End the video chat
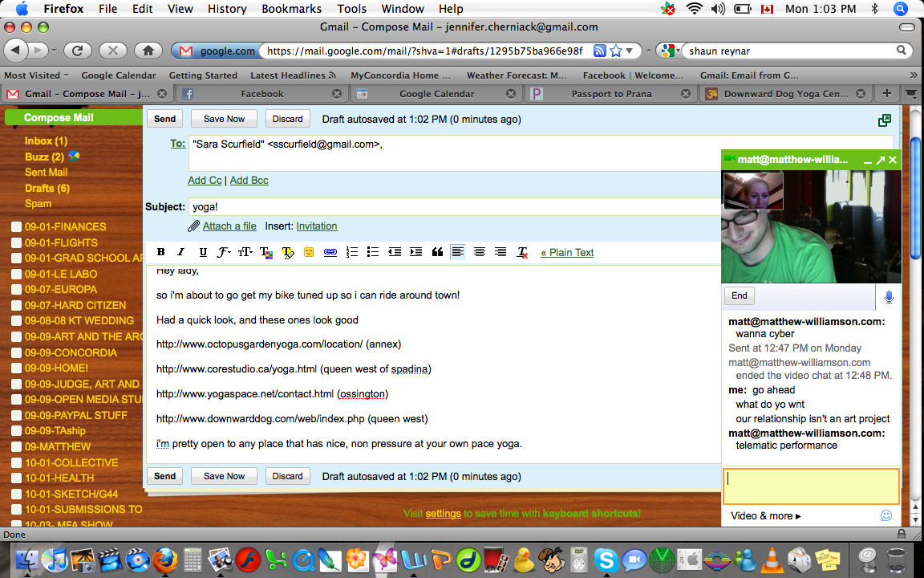This screenshot has height=578, width=924. point(740,296)
